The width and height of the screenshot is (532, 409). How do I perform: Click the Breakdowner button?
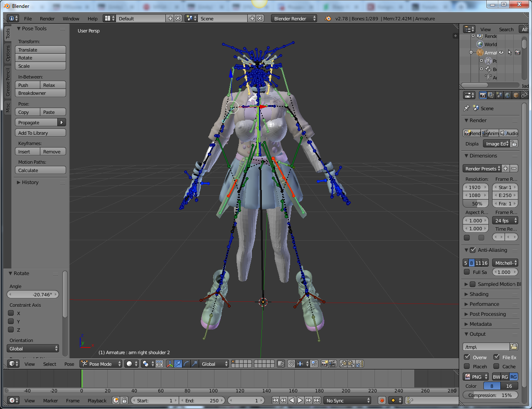point(41,93)
